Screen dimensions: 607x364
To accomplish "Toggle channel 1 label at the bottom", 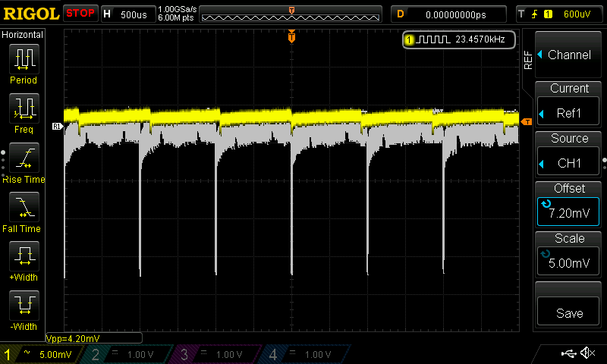I will coord(7,354).
